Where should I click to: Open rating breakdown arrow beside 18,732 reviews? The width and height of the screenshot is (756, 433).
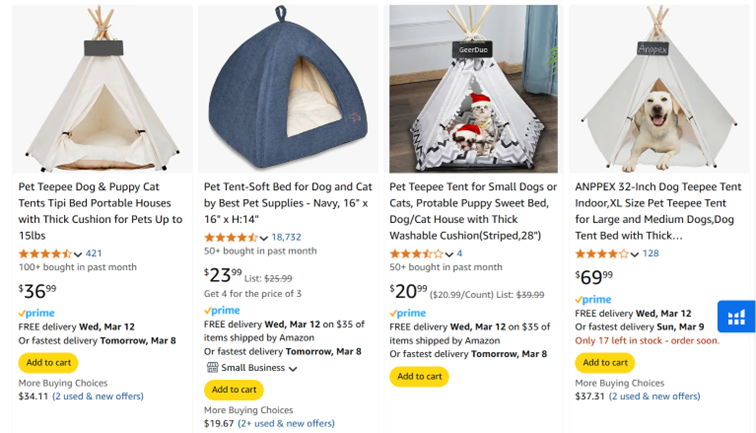pos(264,238)
